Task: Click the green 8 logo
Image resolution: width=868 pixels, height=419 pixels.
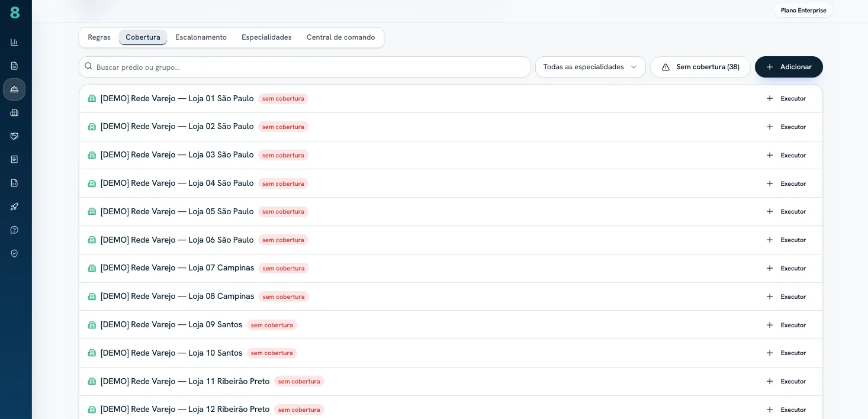Action: point(15,12)
